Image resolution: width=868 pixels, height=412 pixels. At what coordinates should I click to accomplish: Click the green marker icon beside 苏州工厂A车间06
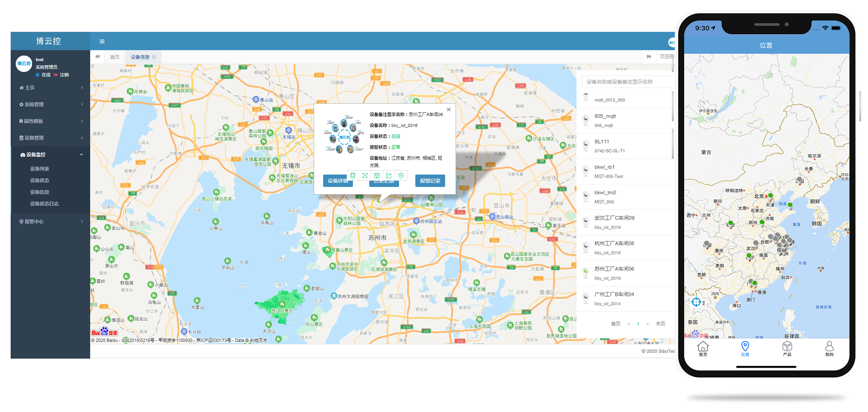click(x=586, y=272)
